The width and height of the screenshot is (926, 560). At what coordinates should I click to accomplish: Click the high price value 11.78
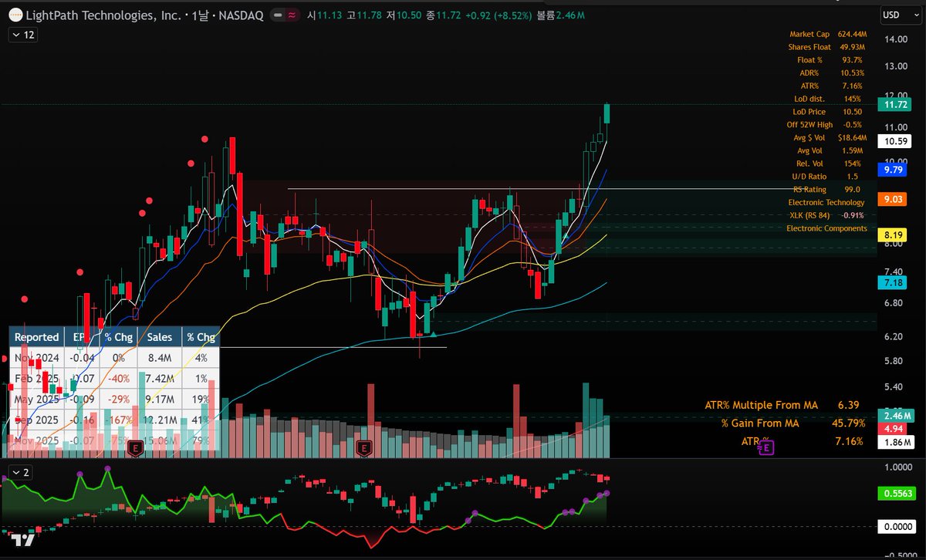369,15
